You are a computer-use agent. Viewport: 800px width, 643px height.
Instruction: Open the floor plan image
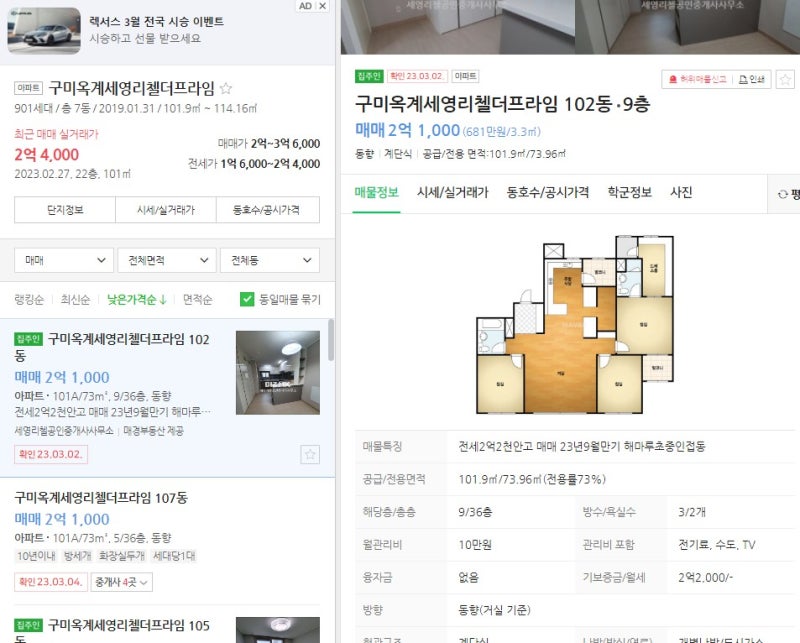[x=575, y=325]
